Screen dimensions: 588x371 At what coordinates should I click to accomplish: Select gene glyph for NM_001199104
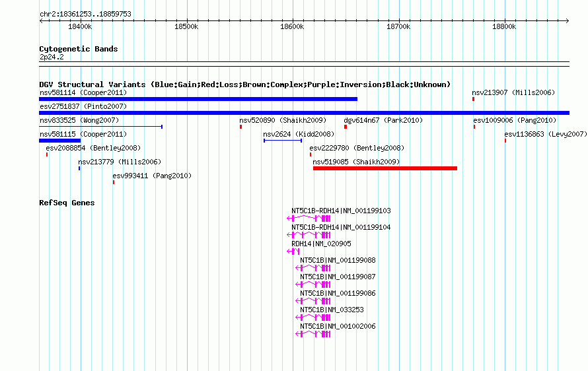tap(309, 235)
